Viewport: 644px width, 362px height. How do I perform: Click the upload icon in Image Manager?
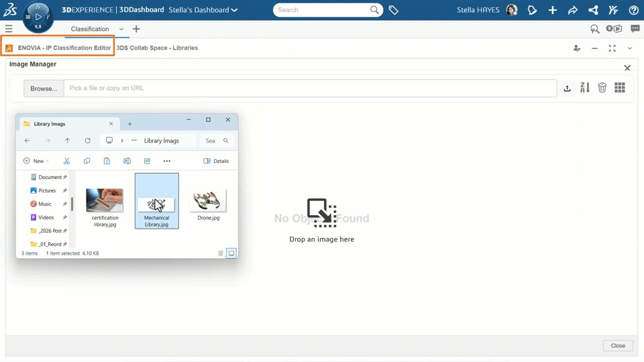coord(568,88)
